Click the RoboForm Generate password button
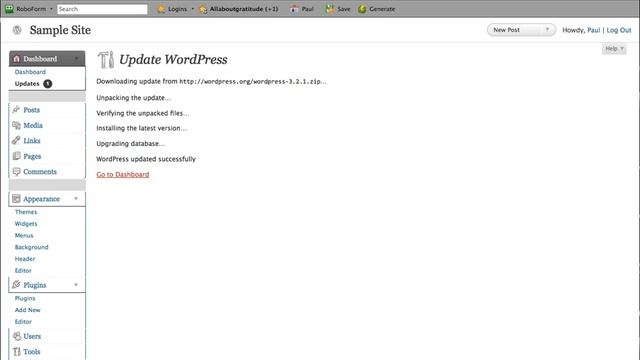 [x=376, y=9]
